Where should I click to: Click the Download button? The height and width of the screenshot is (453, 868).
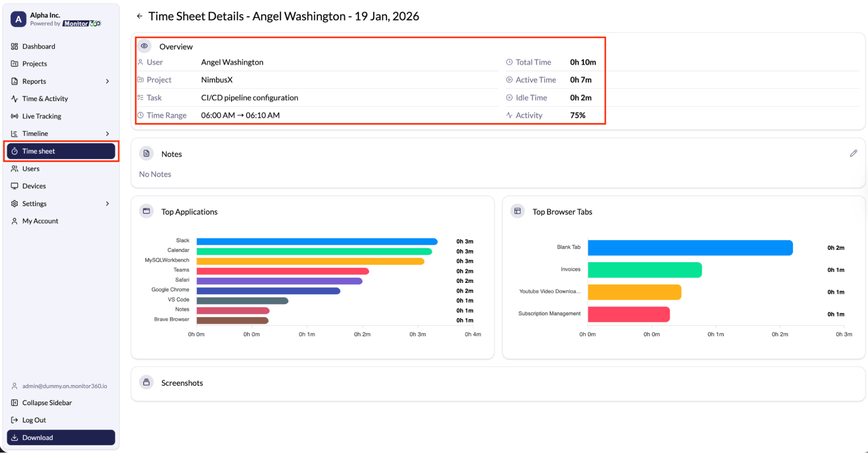coord(61,437)
